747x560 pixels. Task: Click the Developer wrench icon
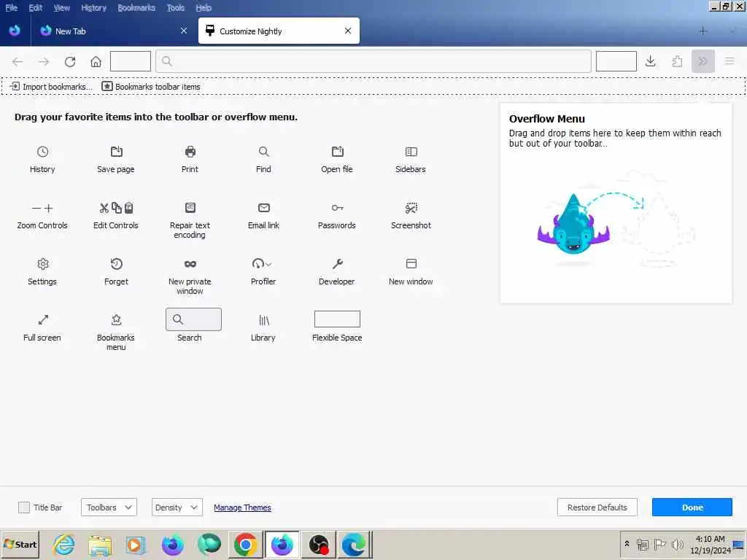point(337,264)
